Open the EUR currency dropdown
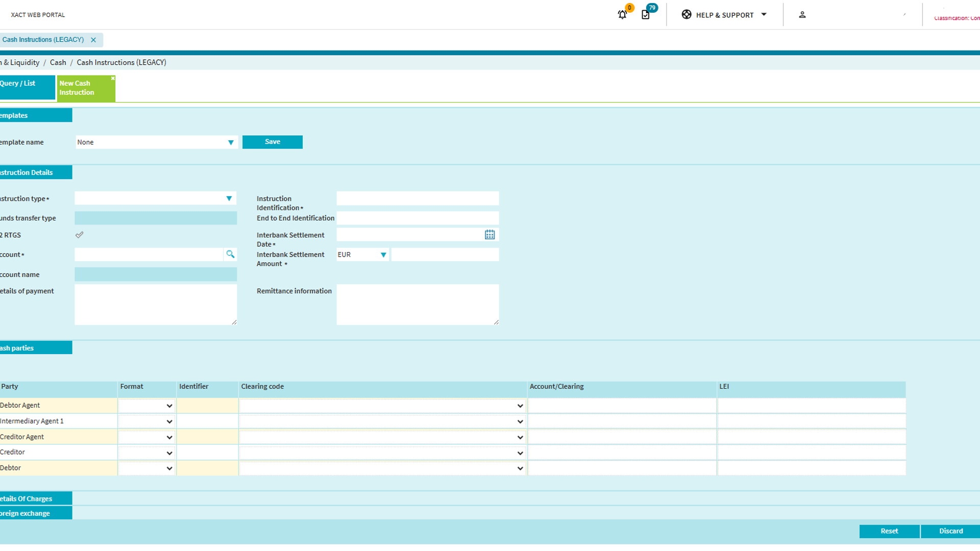 tap(383, 255)
